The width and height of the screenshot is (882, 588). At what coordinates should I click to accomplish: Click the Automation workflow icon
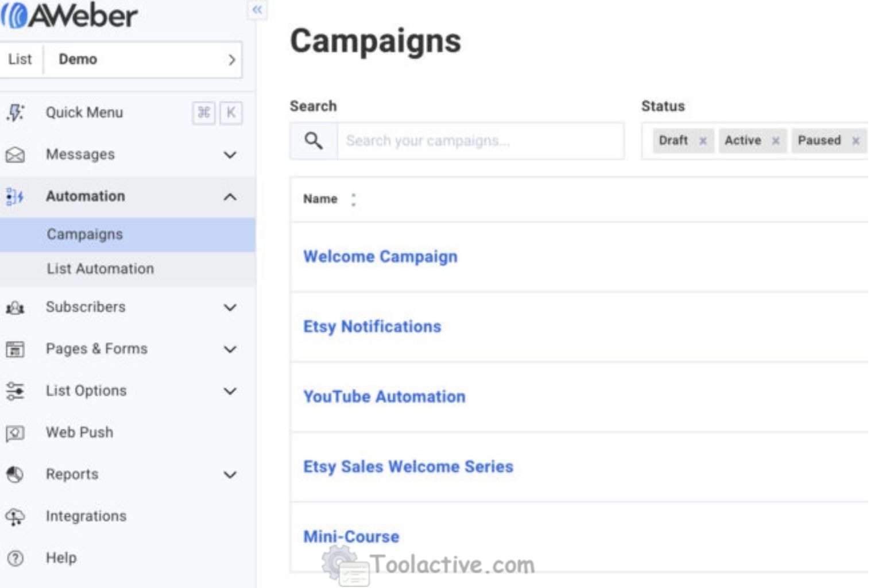[x=14, y=196]
